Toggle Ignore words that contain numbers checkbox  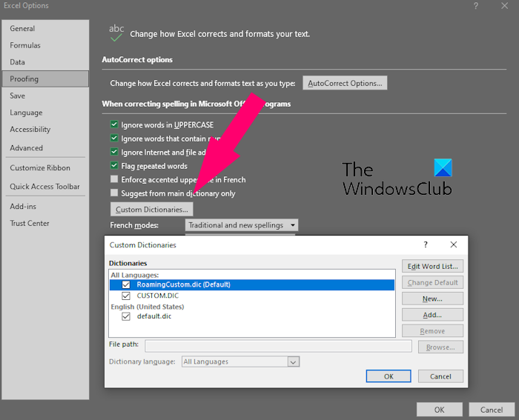tap(114, 139)
